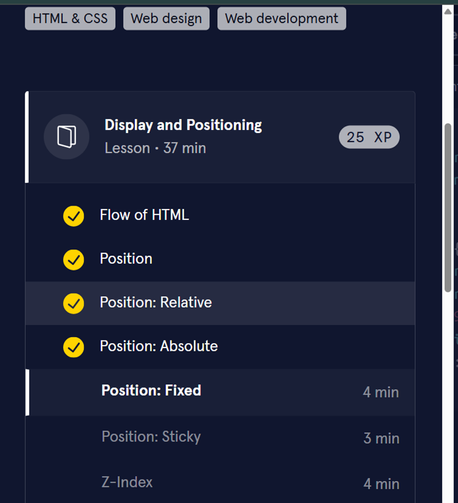The width and height of the screenshot is (458, 503).
Task: Open the Z-Index exercise
Action: [220, 483]
